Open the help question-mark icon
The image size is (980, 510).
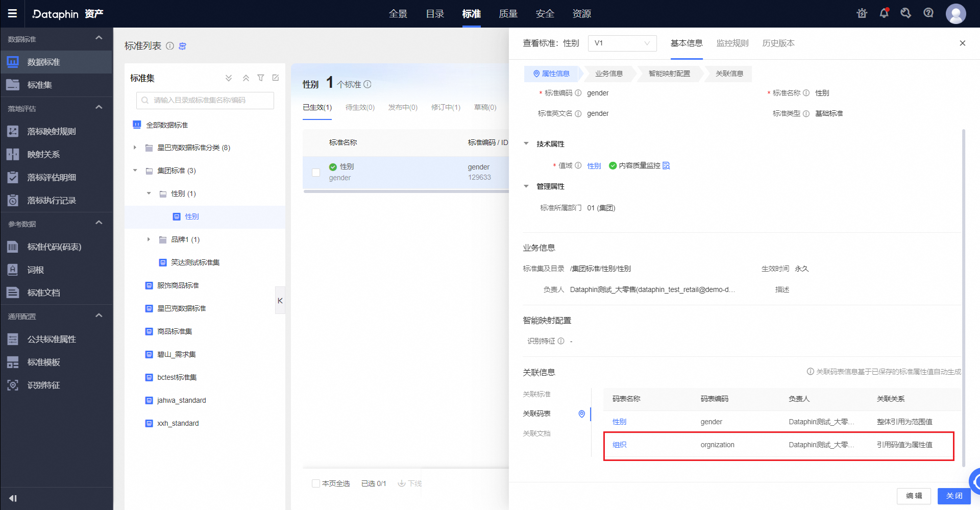coord(928,13)
